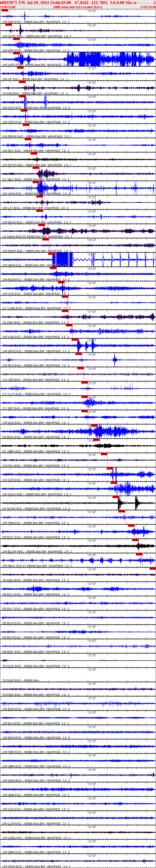Select the TA D04D BHZ station label

21,681
